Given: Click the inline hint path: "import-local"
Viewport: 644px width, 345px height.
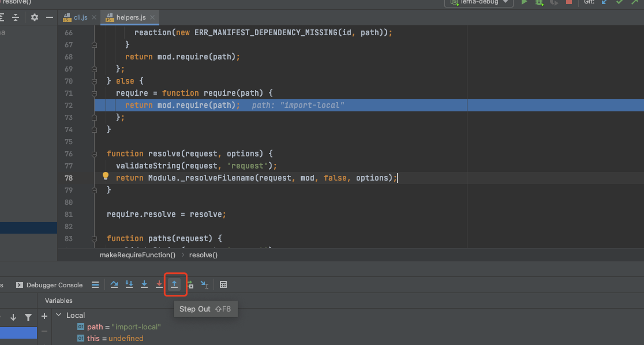Looking at the screenshot, I should (x=298, y=105).
